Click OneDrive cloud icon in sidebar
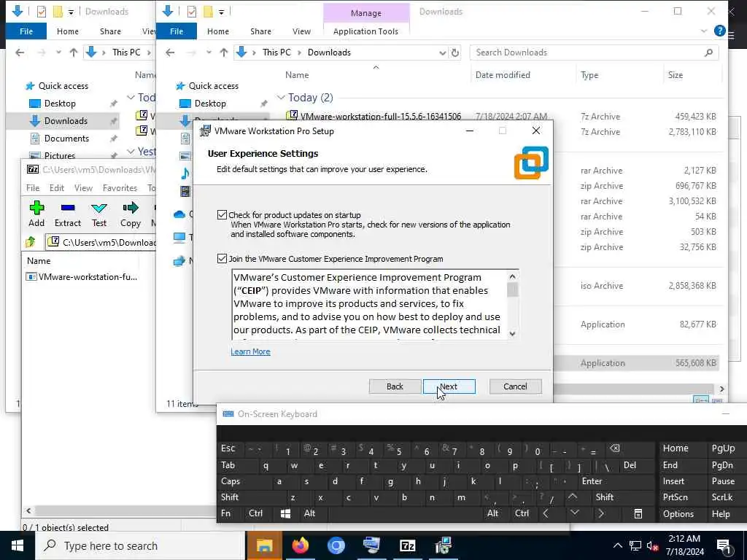Screen dimensions: 747x560 pos(179,214)
